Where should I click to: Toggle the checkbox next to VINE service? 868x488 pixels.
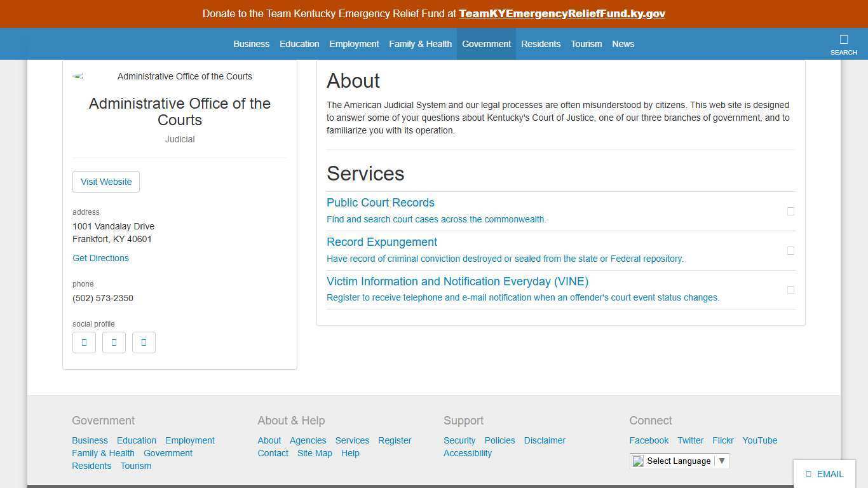pyautogui.click(x=790, y=290)
